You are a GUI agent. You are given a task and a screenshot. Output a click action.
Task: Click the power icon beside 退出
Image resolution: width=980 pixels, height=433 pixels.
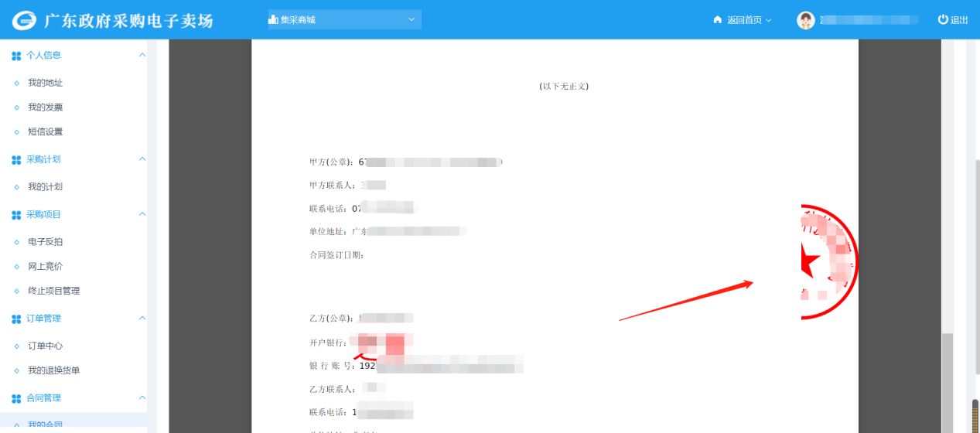tap(943, 20)
